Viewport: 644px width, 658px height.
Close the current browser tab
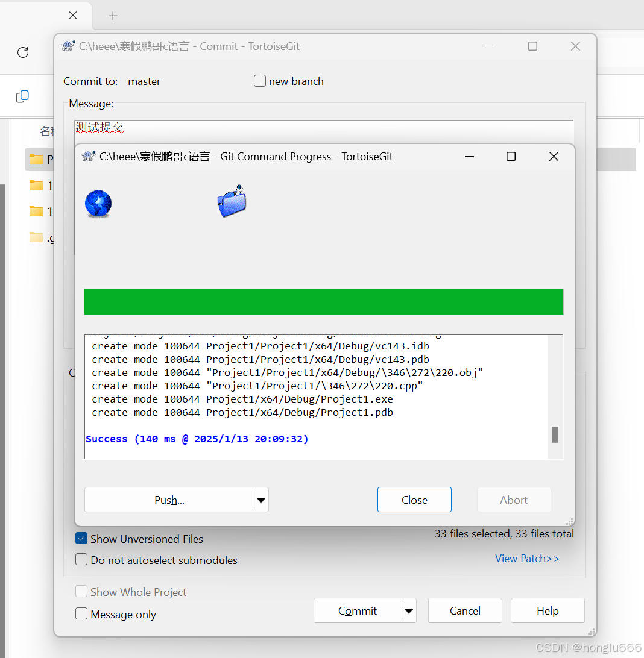(73, 16)
